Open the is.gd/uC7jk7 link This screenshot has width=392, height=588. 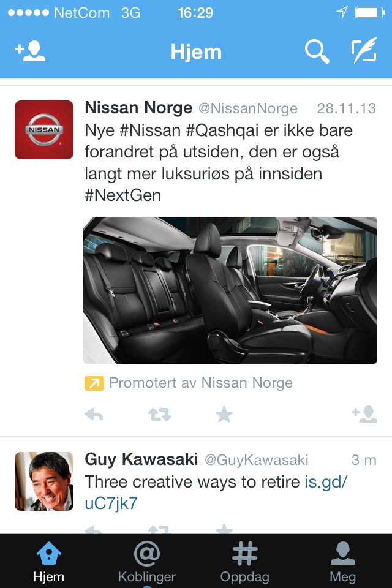tap(216, 492)
